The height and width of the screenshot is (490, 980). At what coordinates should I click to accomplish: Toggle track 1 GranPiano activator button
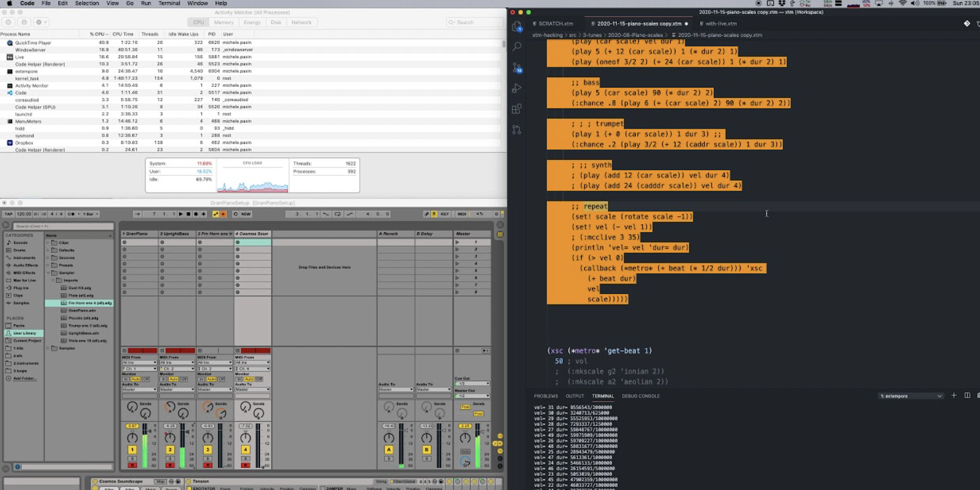pos(132,450)
